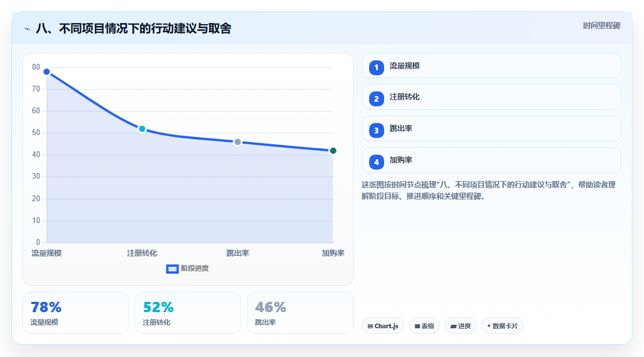The image size is (644, 357).
Task: Select the blue data point at 流量规模
Action: coord(47,72)
